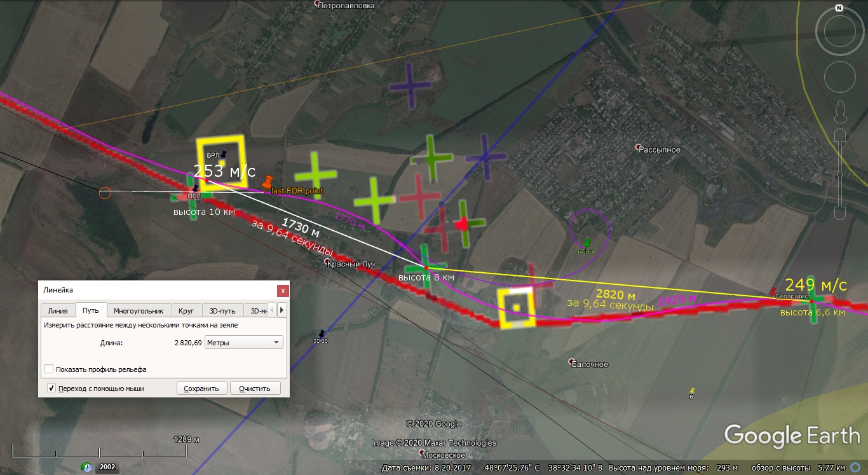This screenshot has width=868, height=475.
Task: Select the Street View pegman icon
Action: (841, 111)
